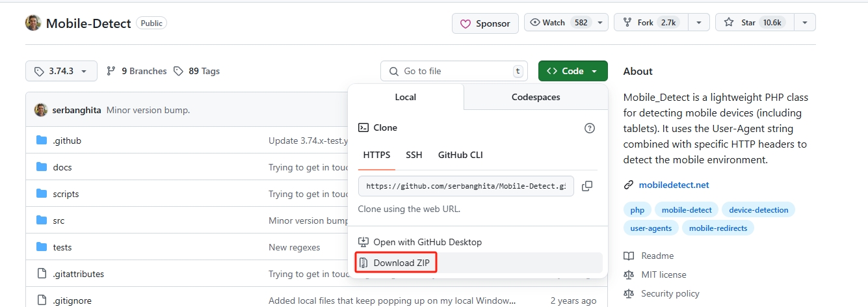868x307 pixels.
Task: Toggle the green Code dropdown button
Action: [572, 71]
